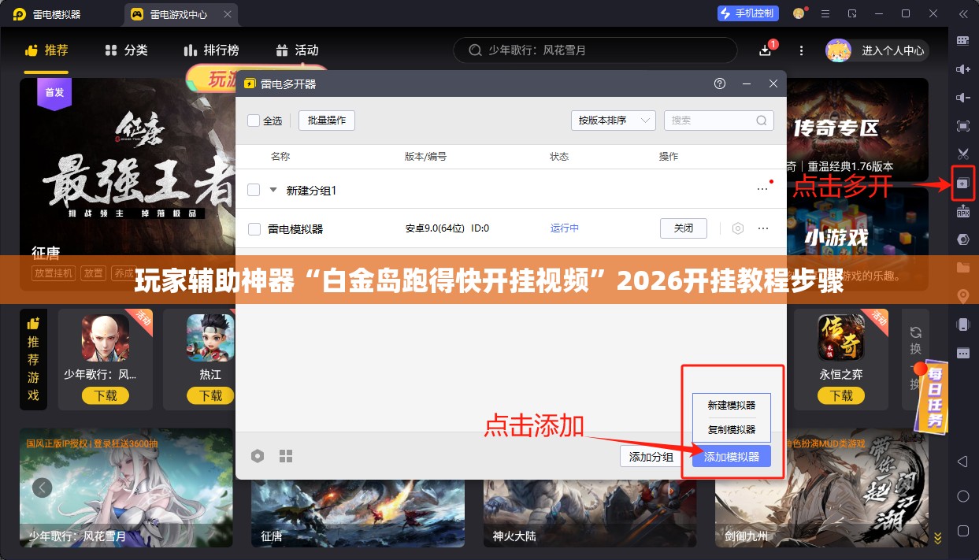Toggle fullscreen from the right sidebar

point(962,126)
